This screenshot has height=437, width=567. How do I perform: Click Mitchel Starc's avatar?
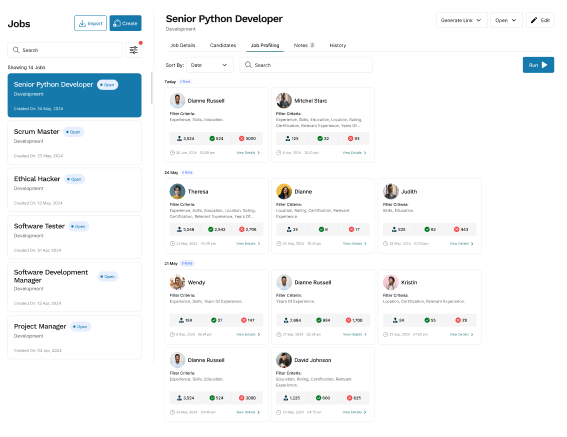(284, 101)
